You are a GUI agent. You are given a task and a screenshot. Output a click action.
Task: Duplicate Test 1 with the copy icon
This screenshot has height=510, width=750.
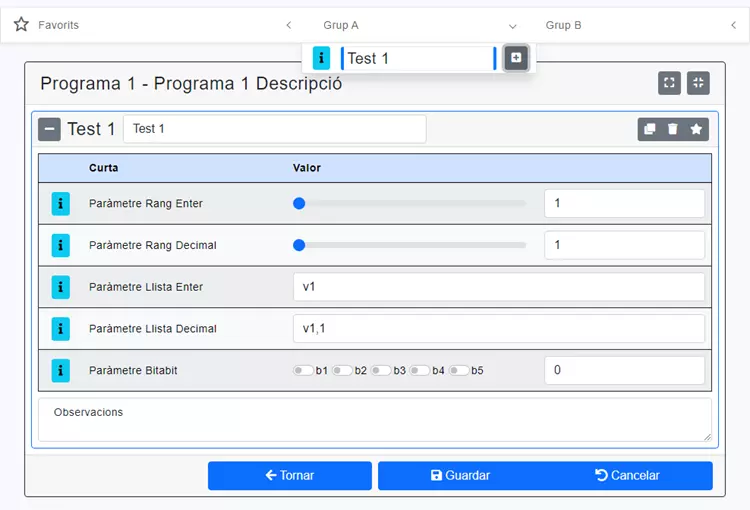(x=649, y=129)
